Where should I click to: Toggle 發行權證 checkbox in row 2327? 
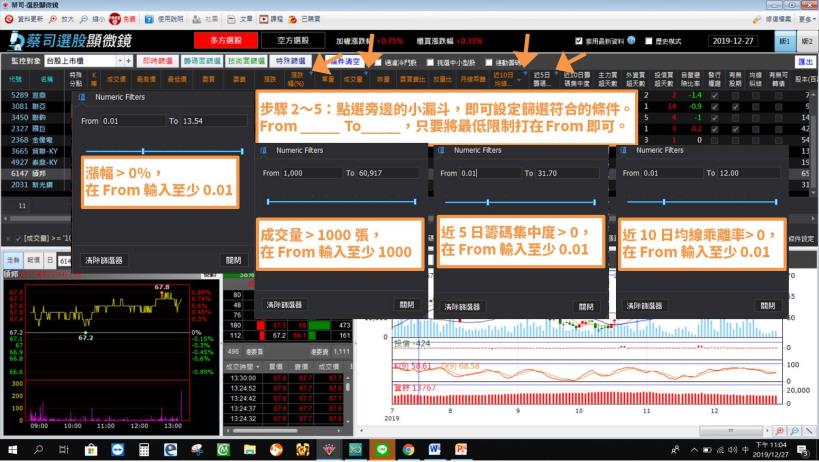click(x=715, y=128)
